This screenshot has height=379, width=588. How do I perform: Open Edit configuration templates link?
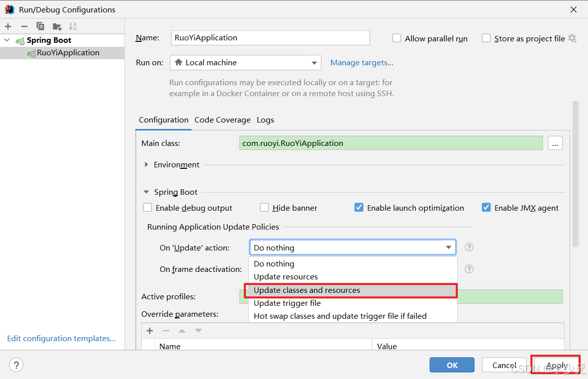(62, 339)
